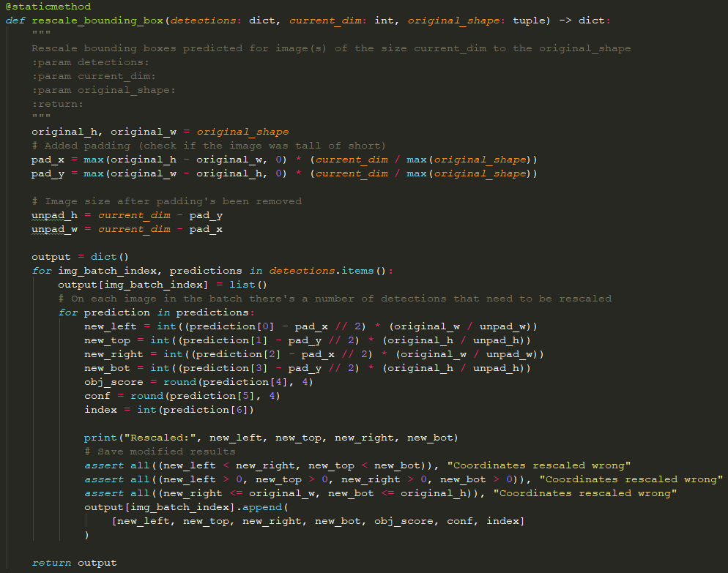Image resolution: width=728 pixels, height=573 pixels.
Task: Click the 'unpad_h = current_dim - pad_y' line
Action: (127, 215)
